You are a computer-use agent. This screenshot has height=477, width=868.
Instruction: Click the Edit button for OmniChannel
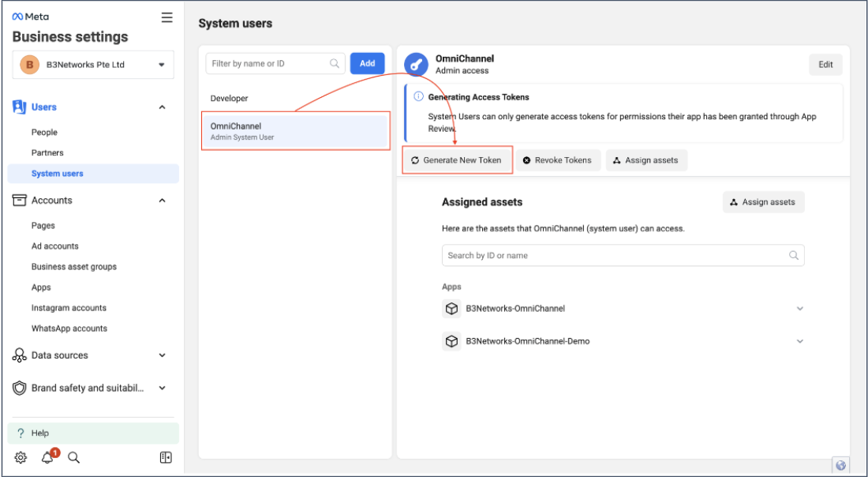click(825, 65)
